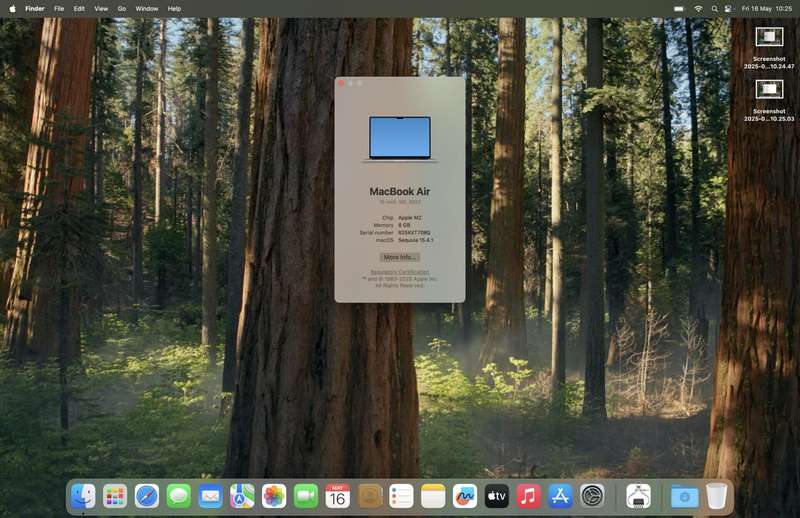Open the Edit menu
This screenshot has width=800, height=518.
(x=79, y=9)
